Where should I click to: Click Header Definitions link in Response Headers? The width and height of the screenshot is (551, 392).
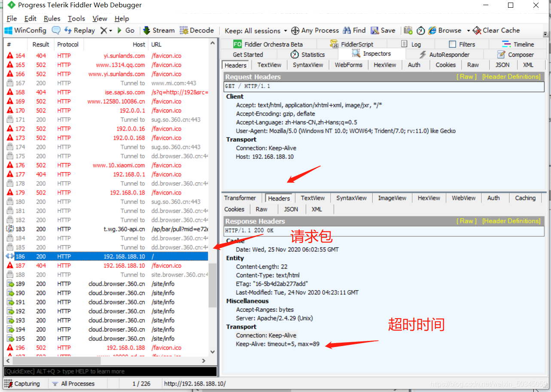(x=511, y=221)
